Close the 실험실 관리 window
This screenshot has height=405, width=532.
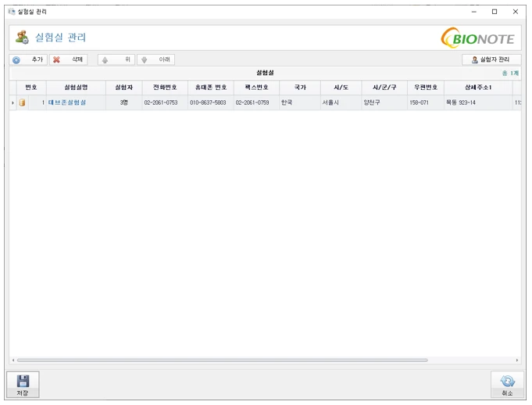516,12
